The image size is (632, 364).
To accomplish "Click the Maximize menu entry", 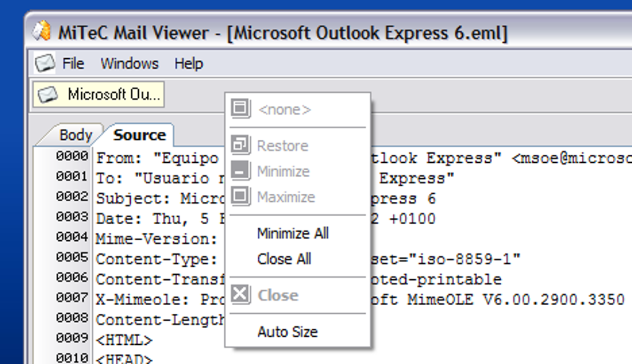I will click(x=297, y=197).
